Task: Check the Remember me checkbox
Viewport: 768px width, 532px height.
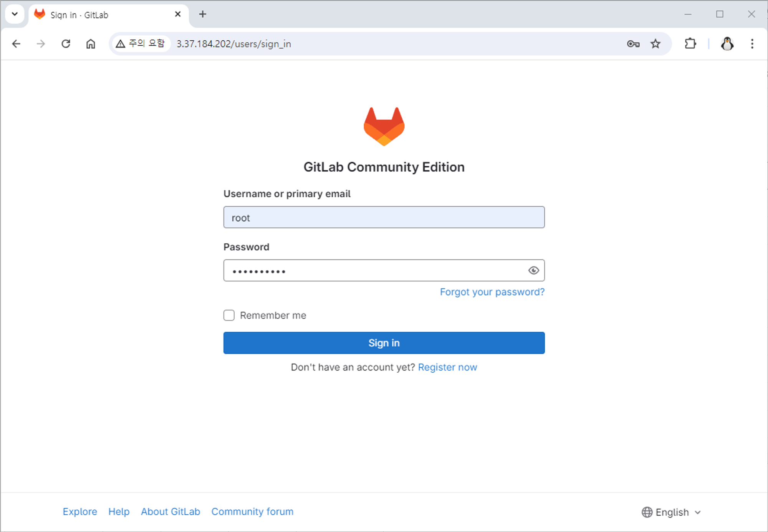Action: pyautogui.click(x=229, y=315)
